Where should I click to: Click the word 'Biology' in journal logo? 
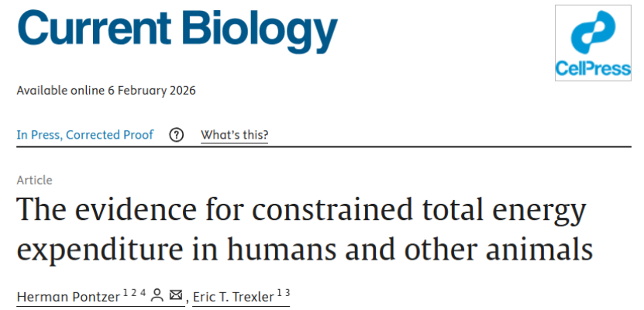tap(263, 31)
